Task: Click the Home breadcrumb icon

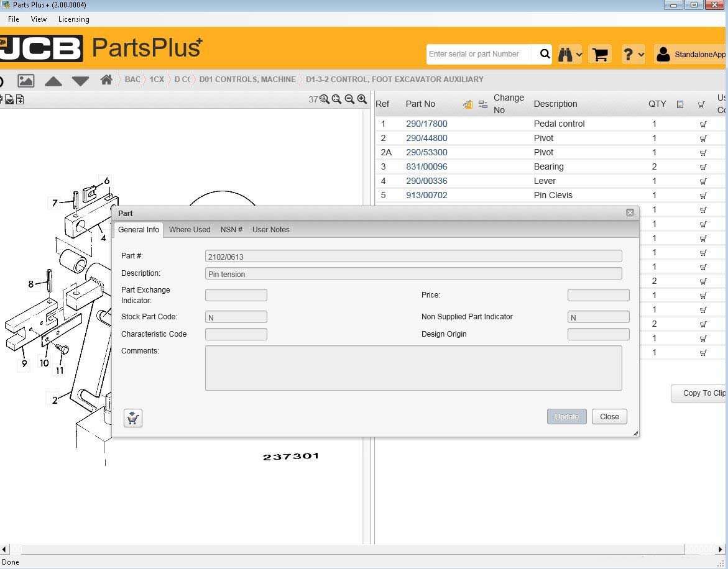Action: pyautogui.click(x=106, y=80)
